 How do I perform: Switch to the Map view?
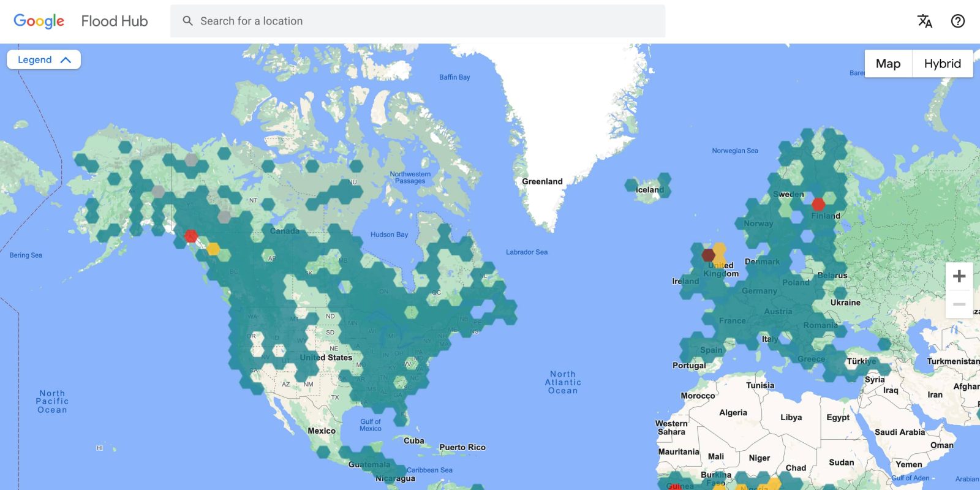pos(888,64)
